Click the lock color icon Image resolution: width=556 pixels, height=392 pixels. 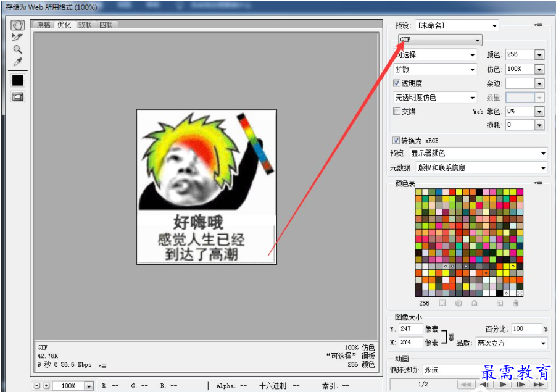tap(475, 303)
